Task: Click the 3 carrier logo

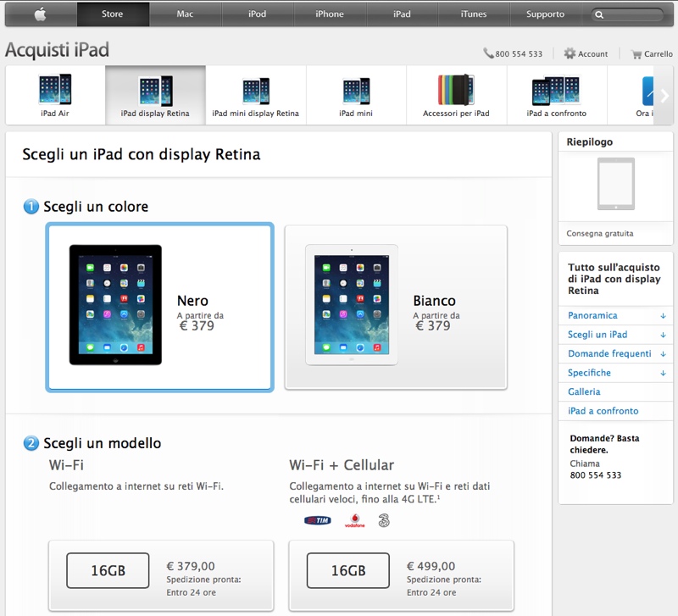Action: click(384, 520)
